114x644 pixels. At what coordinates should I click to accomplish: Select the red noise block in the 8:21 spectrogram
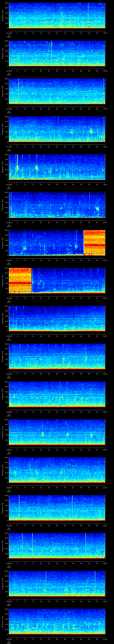(20, 280)
